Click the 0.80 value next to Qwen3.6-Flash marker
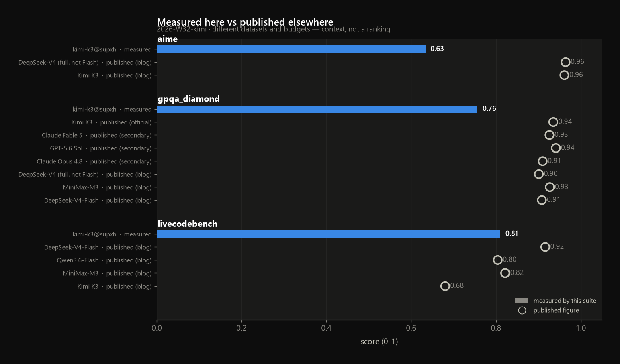Image resolution: width=620 pixels, height=364 pixels. pyautogui.click(x=510, y=260)
